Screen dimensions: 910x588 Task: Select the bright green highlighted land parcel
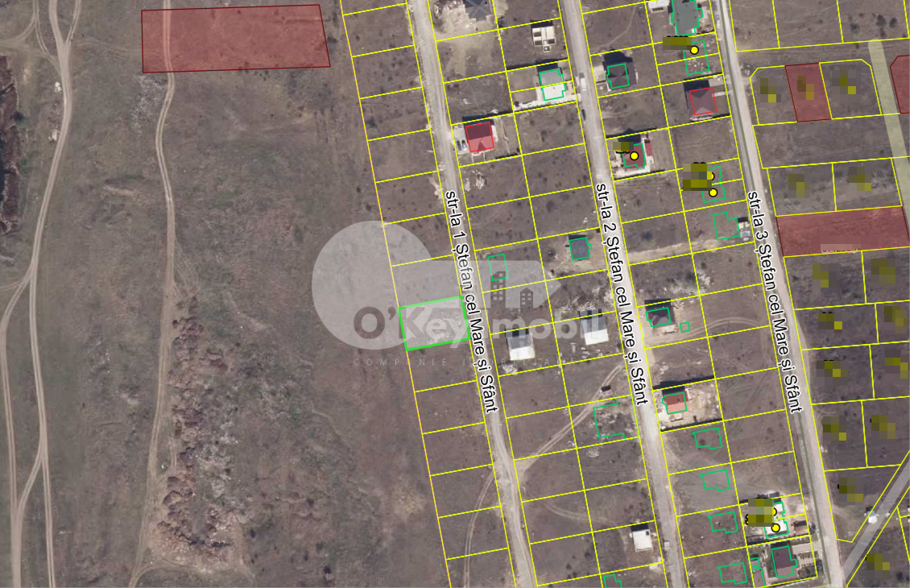tap(433, 323)
